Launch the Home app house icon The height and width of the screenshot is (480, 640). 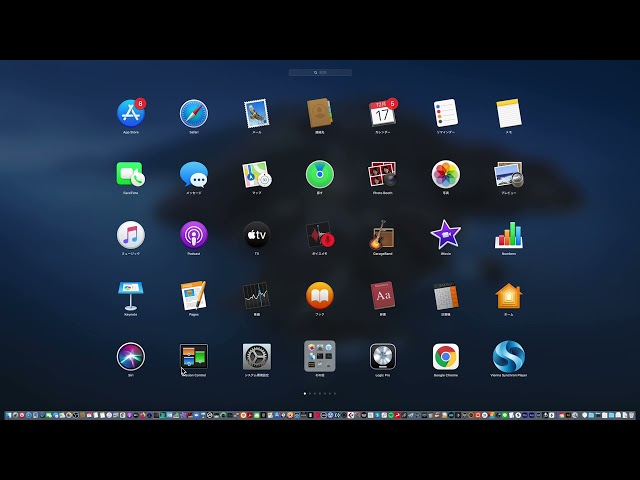(x=509, y=296)
